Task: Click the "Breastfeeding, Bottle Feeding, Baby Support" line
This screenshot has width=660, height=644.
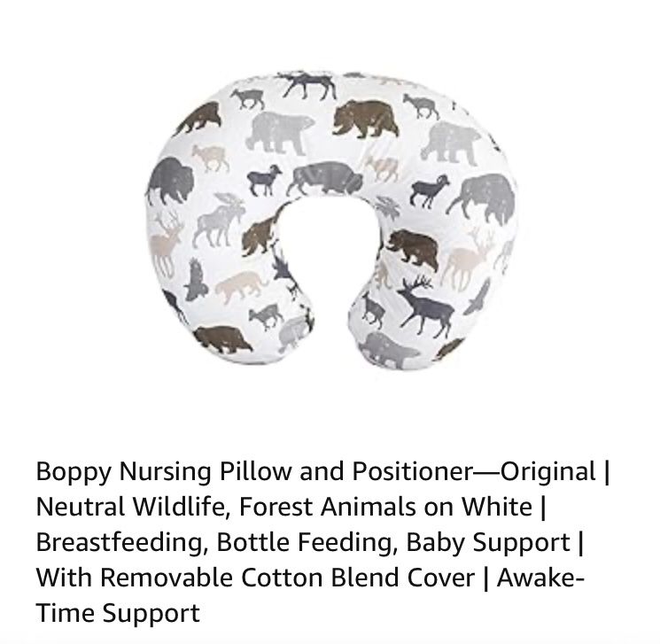Action: pyautogui.click(x=303, y=542)
